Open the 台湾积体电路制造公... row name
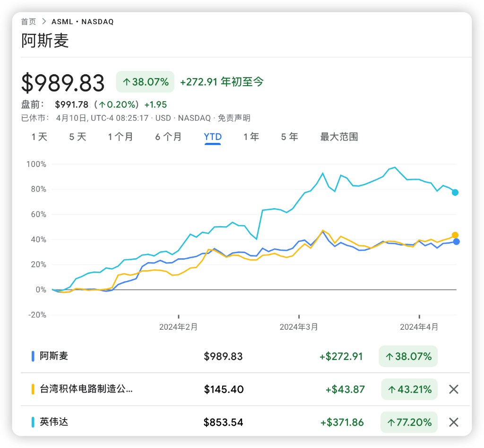 tap(86, 389)
